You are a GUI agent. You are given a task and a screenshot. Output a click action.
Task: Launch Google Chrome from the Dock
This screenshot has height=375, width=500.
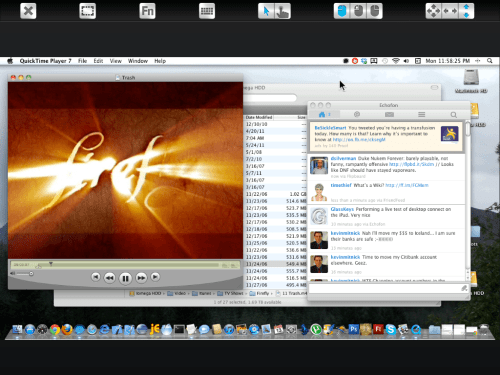pyautogui.click(x=55, y=330)
